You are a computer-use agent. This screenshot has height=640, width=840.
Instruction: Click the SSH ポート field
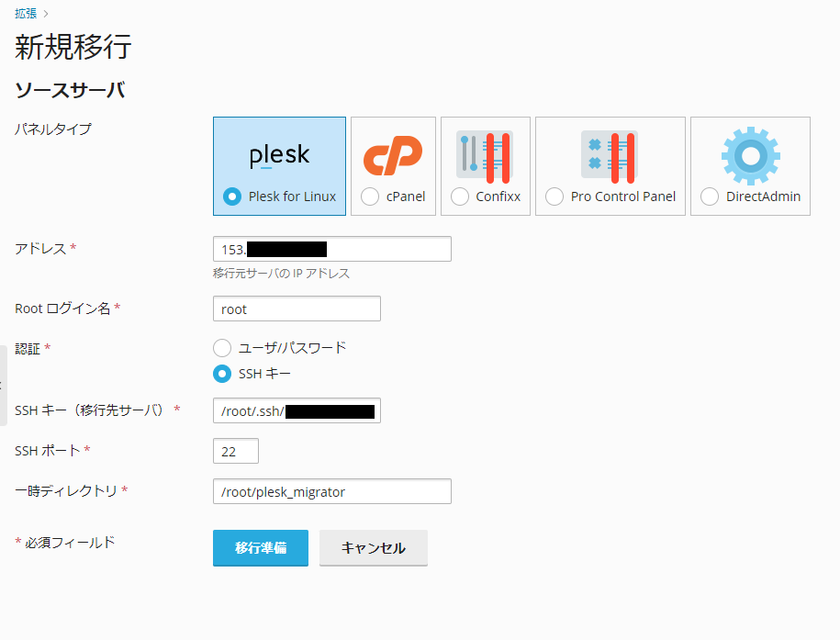[236, 451]
